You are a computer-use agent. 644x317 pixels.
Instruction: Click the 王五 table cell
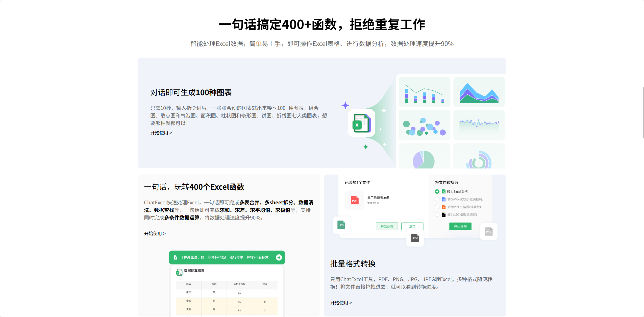coord(189,309)
